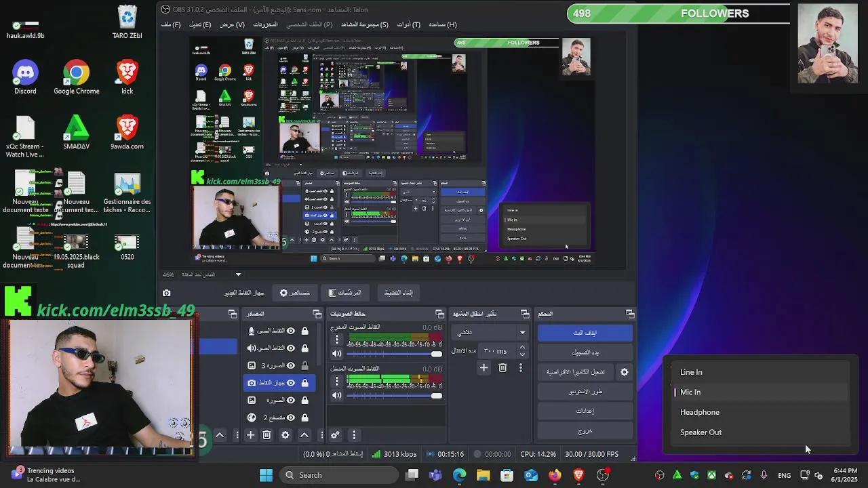The image size is (868, 488).
Task: Open advanced audio properties gears icon
Action: (x=335, y=435)
